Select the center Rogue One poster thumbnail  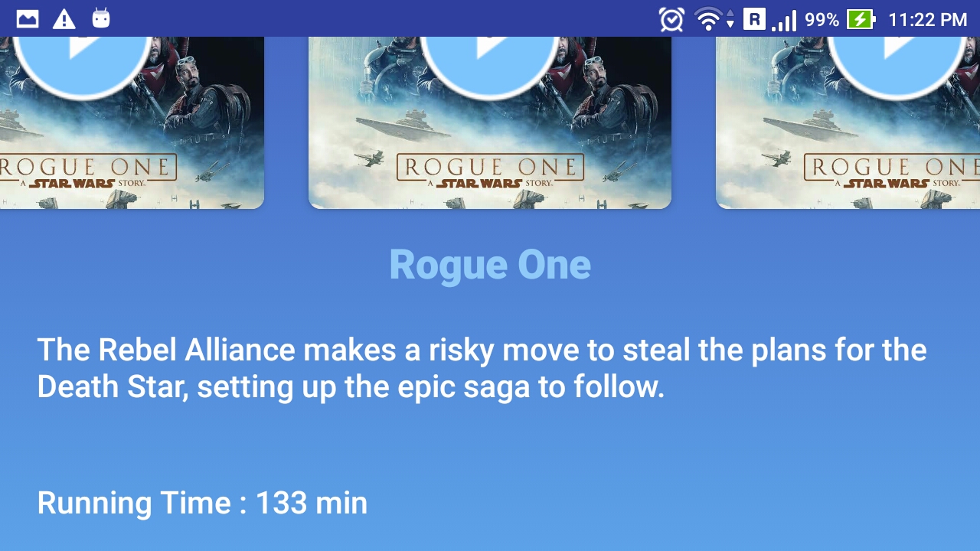(x=490, y=122)
